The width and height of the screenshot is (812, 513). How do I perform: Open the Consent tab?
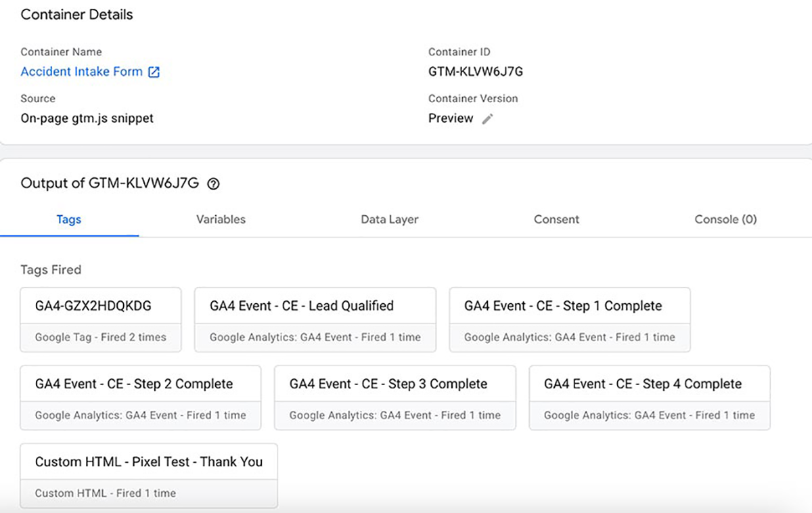tap(556, 219)
